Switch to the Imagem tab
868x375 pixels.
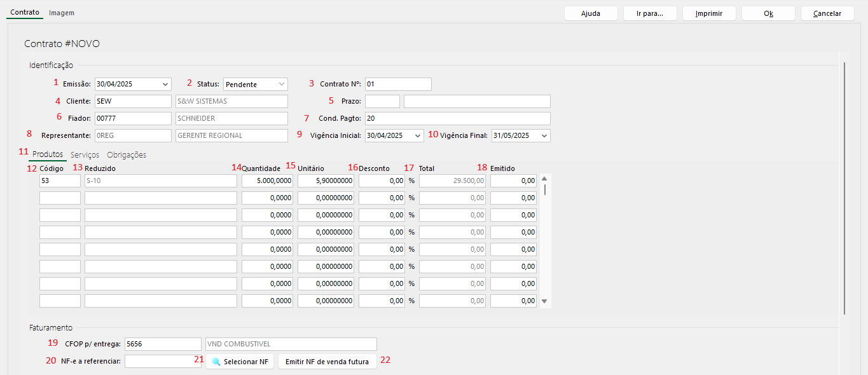point(62,13)
